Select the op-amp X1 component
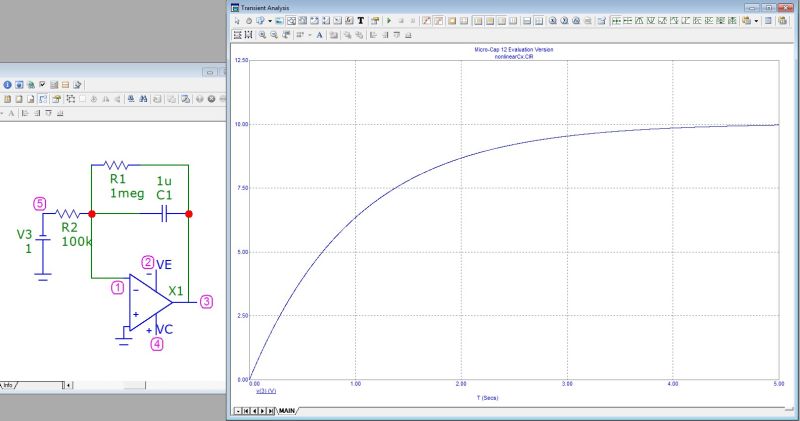Screen dimensions: 800x421 click(x=150, y=302)
